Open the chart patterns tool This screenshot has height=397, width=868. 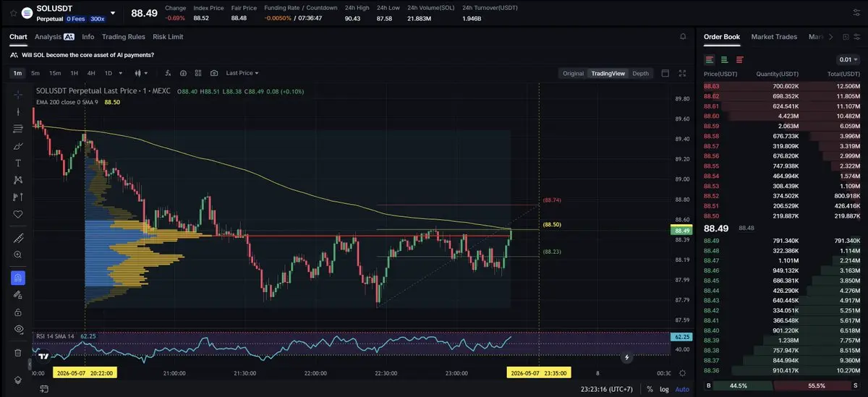(x=18, y=180)
